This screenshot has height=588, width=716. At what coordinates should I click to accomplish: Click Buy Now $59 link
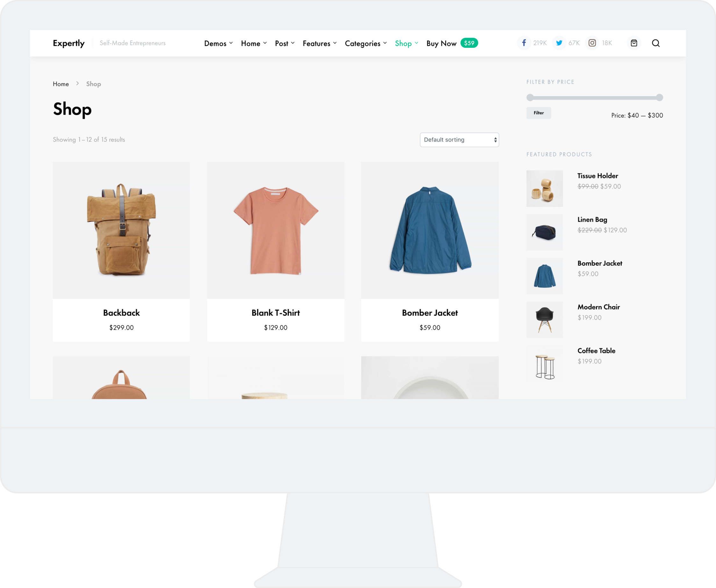[452, 43]
